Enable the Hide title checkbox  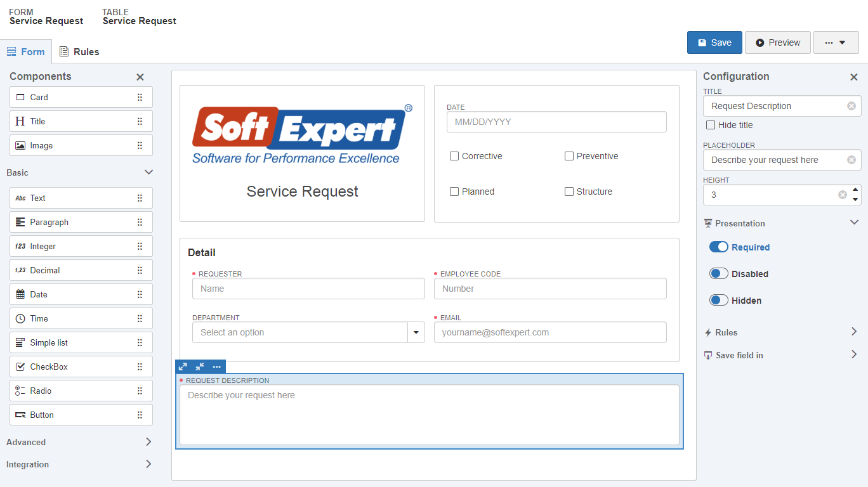(710, 125)
